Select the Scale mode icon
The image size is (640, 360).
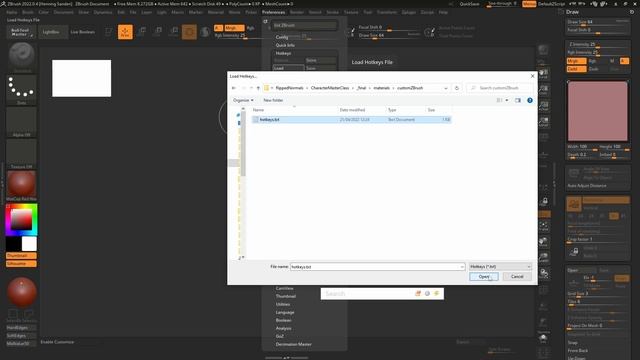tap(158, 32)
